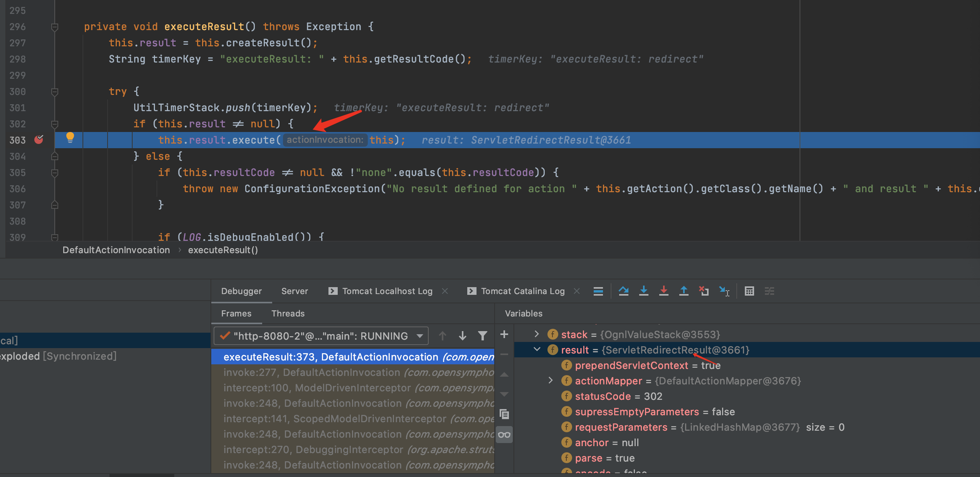
Task: Toggle the breakpoint on line 303
Action: [39, 140]
